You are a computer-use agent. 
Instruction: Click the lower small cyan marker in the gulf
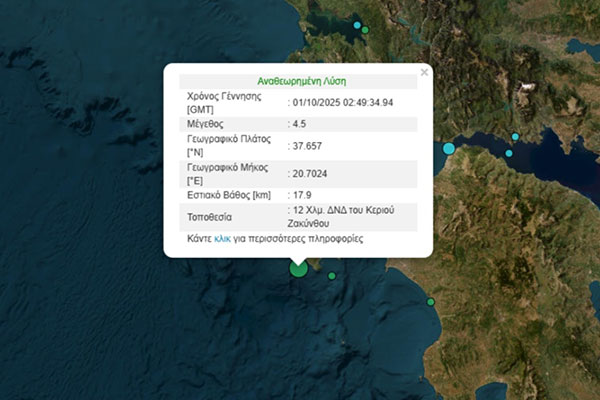tap(509, 154)
